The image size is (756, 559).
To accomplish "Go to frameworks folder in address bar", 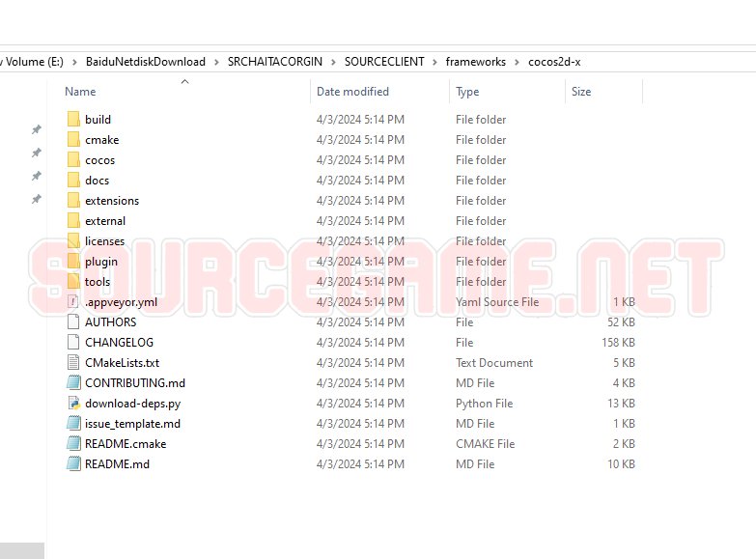I will click(x=475, y=62).
